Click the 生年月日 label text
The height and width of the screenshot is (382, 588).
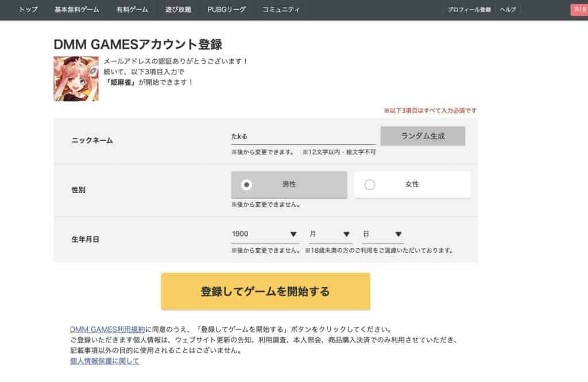click(x=85, y=240)
